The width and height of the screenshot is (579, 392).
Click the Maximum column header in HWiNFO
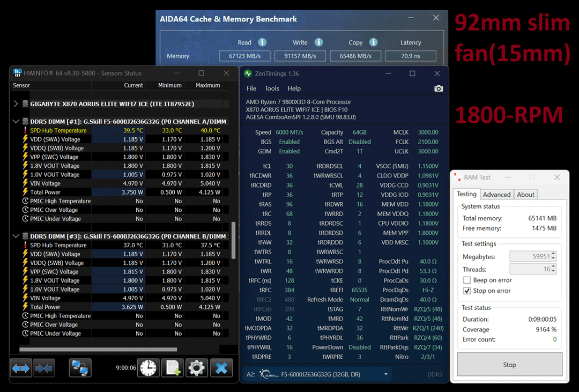[207, 85]
